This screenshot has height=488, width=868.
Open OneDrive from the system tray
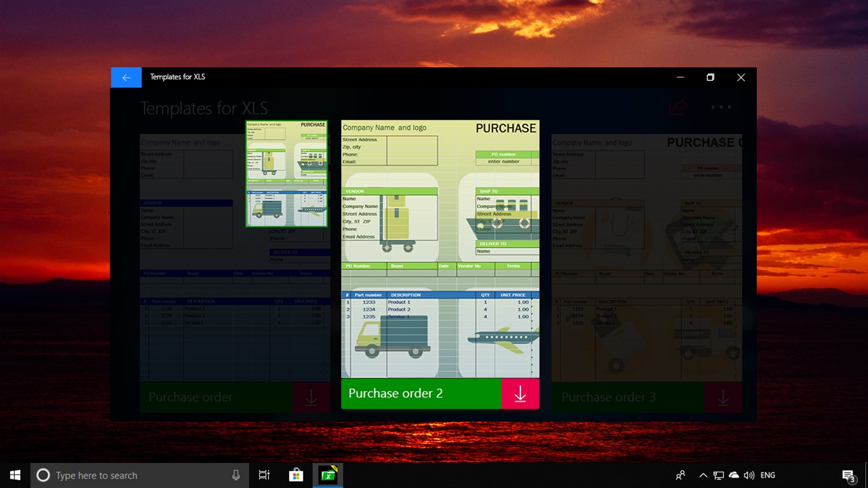tap(733, 474)
